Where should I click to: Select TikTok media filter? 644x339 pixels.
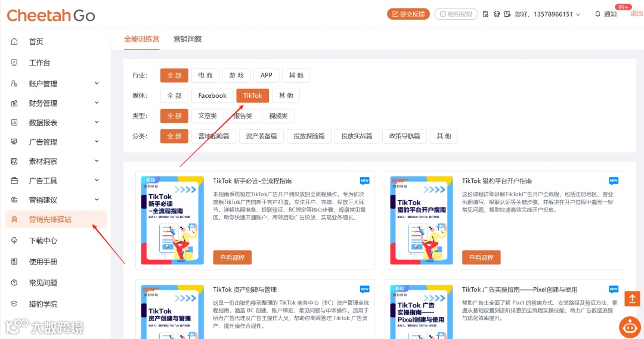(x=253, y=96)
